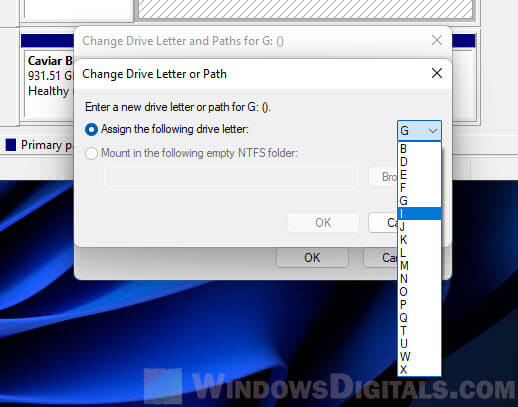Choose drive letter B from the list

tap(419, 149)
